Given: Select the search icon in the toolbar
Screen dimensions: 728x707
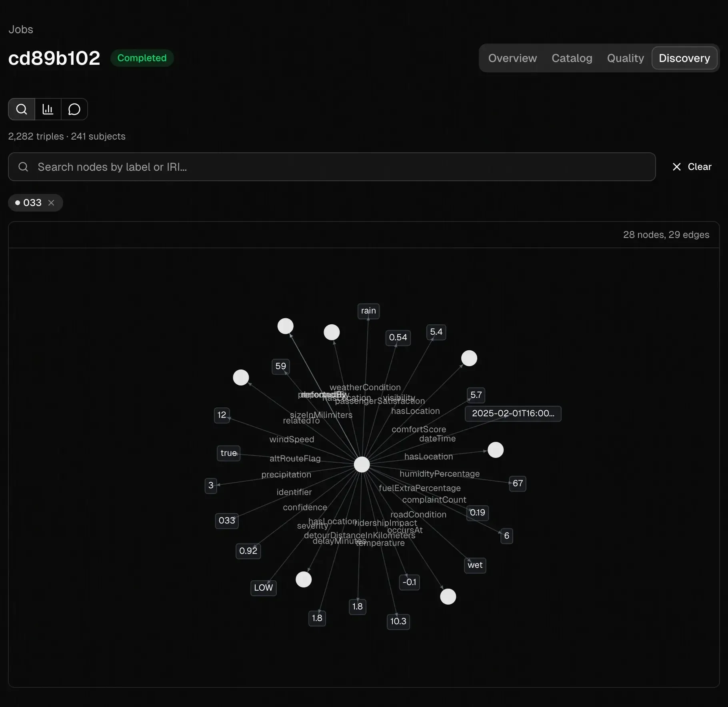Looking at the screenshot, I should point(21,109).
